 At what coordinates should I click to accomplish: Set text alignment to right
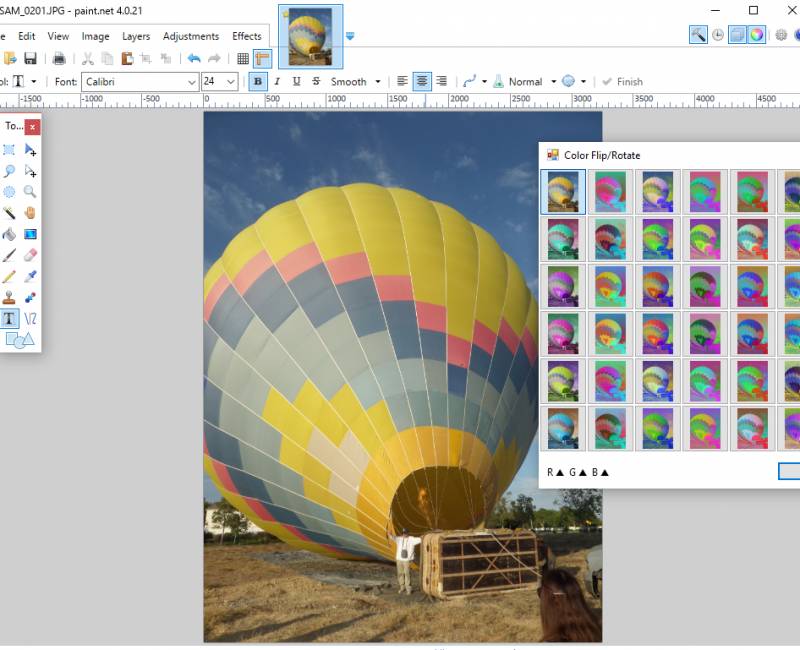441,82
